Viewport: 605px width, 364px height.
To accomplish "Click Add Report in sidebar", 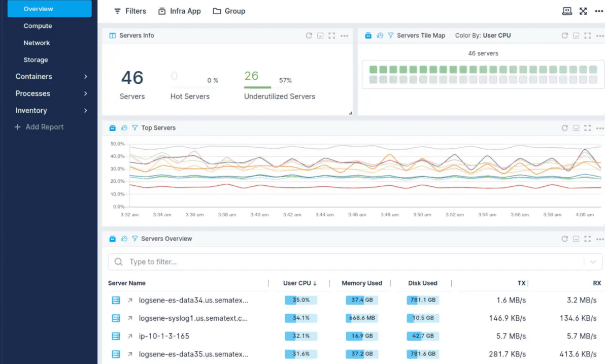I will click(39, 127).
